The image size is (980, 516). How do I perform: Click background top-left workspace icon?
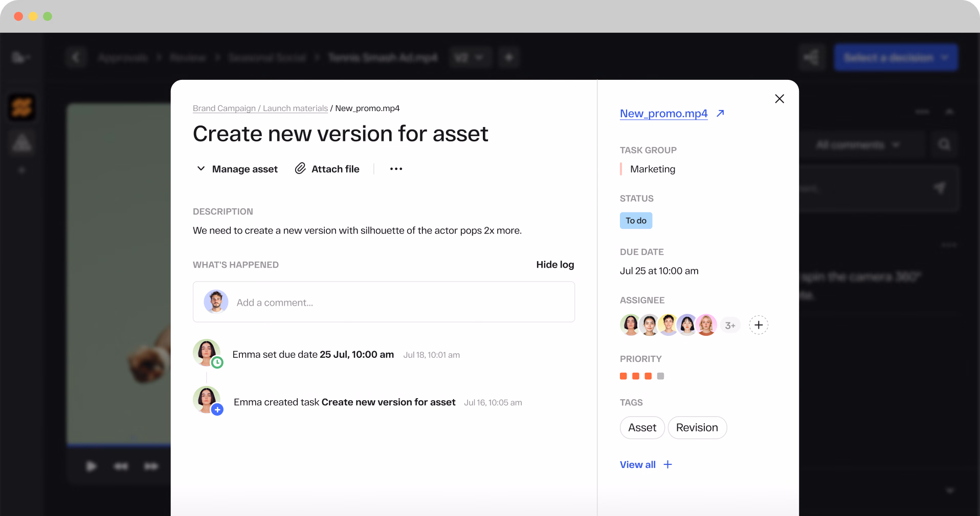[20, 57]
